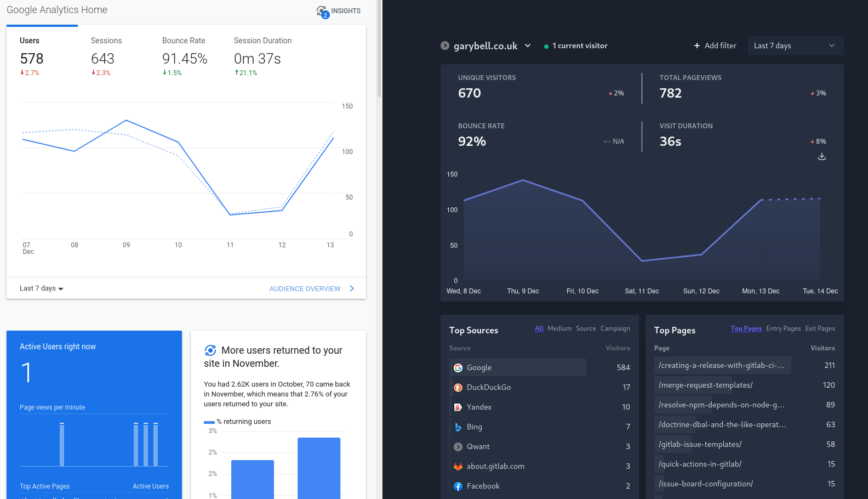Click the Page views per minute label

point(52,407)
